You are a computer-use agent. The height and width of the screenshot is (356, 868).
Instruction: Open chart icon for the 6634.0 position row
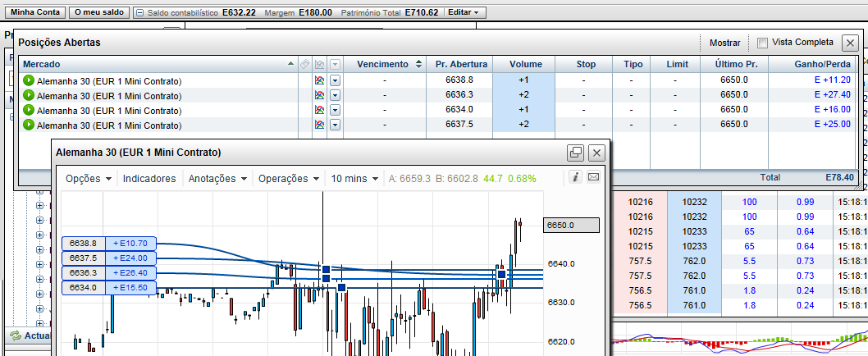[319, 110]
